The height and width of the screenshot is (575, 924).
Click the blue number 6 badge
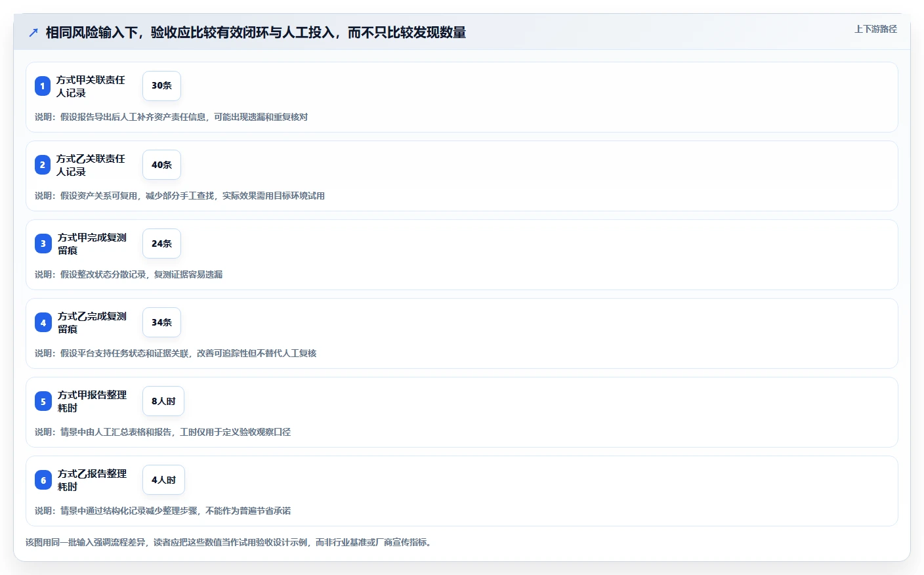coord(43,480)
